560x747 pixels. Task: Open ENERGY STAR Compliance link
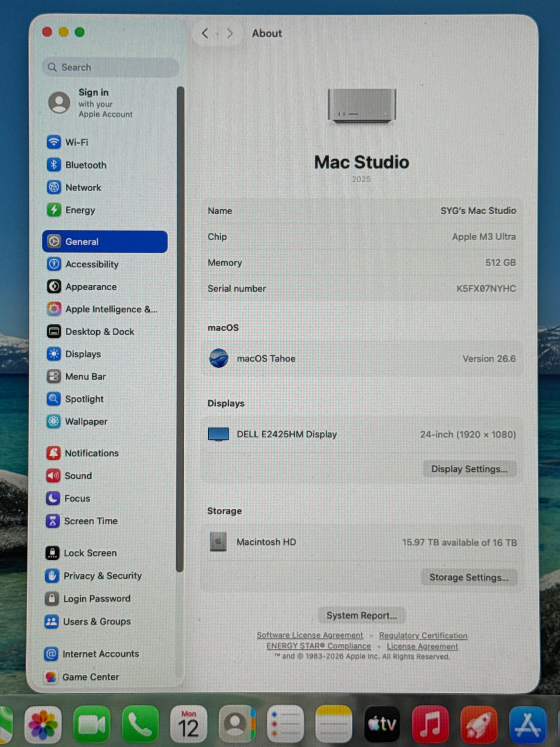[x=319, y=646]
